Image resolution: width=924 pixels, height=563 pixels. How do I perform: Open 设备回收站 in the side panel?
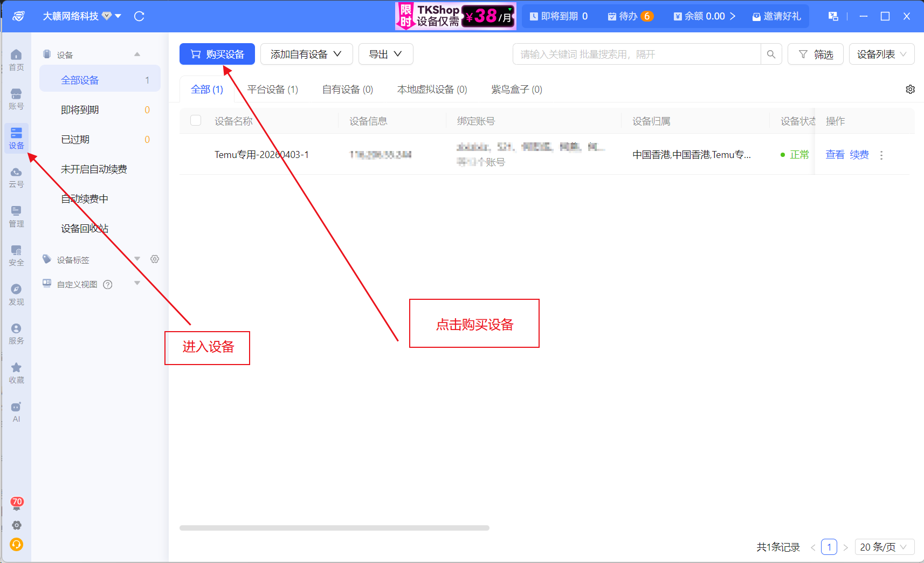point(100,228)
